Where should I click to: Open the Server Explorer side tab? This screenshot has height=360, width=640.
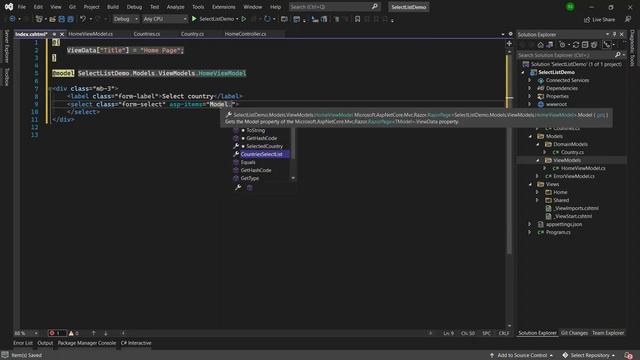coord(6,46)
